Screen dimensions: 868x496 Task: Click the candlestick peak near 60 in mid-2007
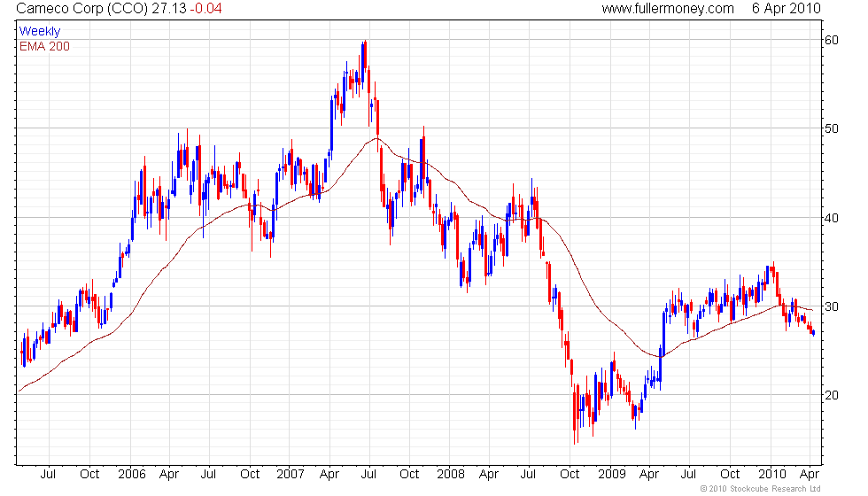click(x=364, y=54)
